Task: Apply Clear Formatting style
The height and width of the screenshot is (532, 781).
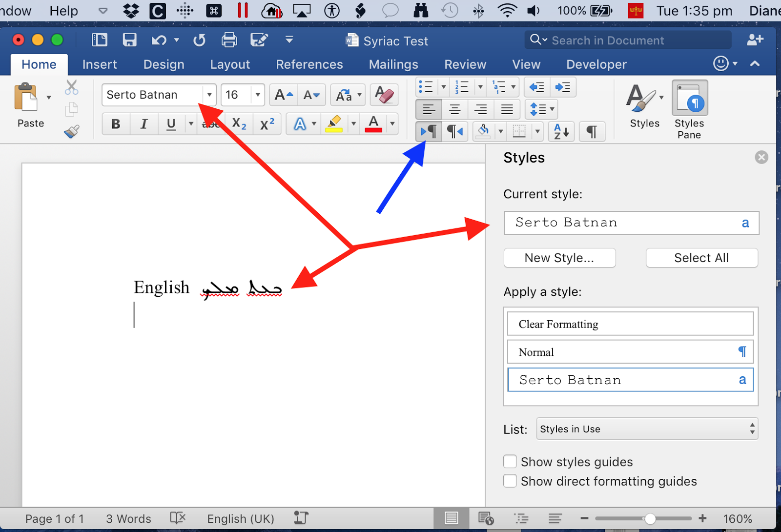Action: (x=630, y=324)
